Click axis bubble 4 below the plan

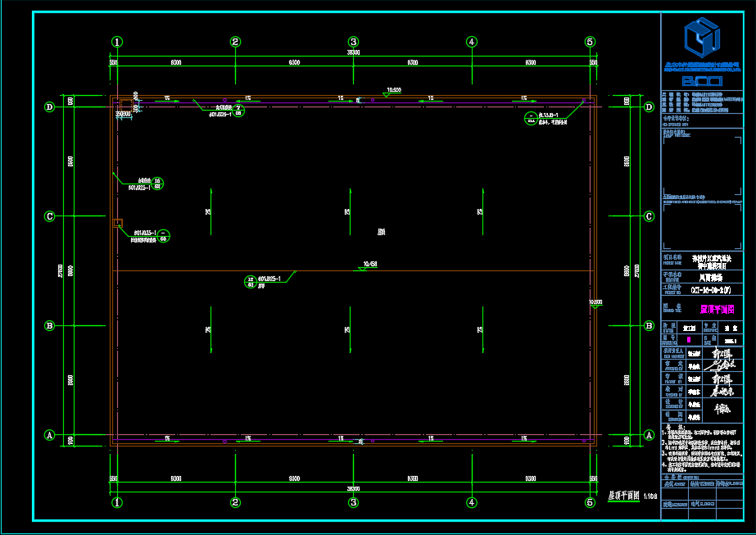pyautogui.click(x=472, y=503)
